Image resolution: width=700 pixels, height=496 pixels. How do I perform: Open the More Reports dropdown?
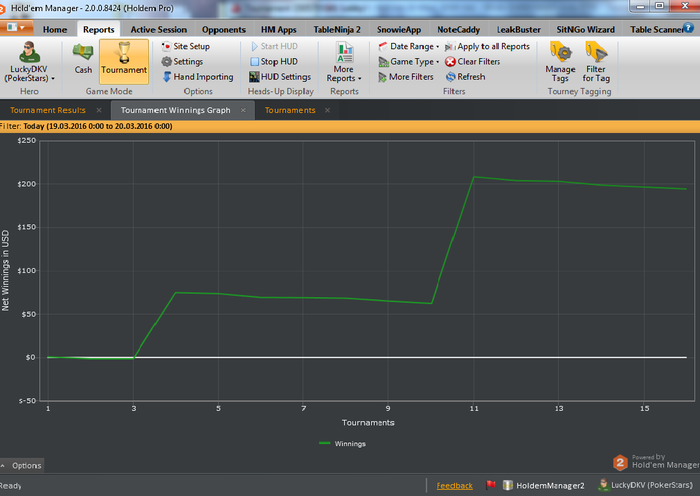point(344,63)
